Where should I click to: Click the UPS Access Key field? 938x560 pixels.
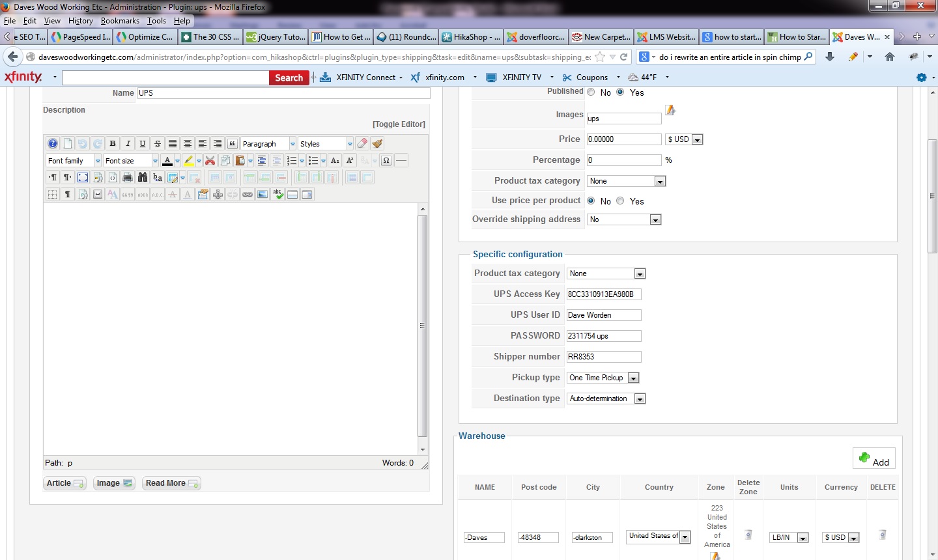click(x=604, y=294)
